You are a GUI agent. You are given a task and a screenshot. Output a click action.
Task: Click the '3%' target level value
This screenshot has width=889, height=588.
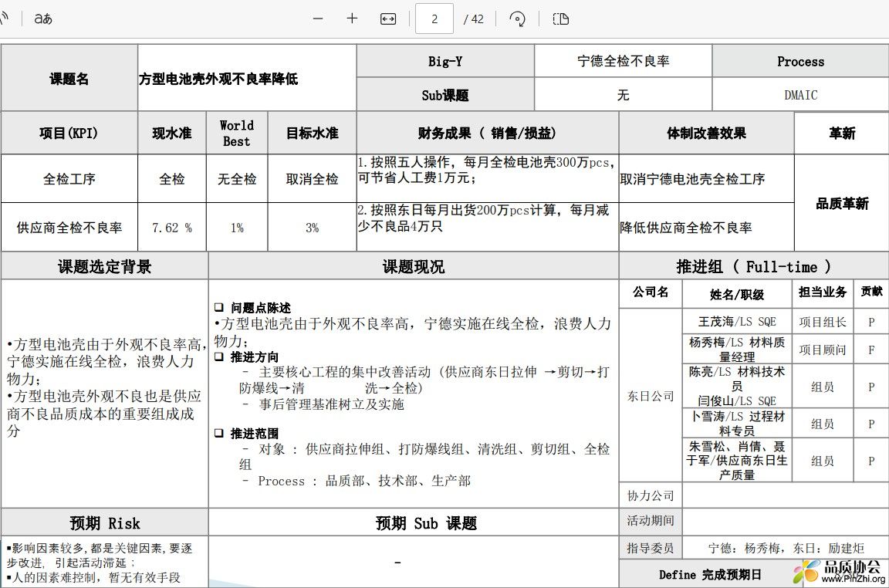[x=312, y=228]
